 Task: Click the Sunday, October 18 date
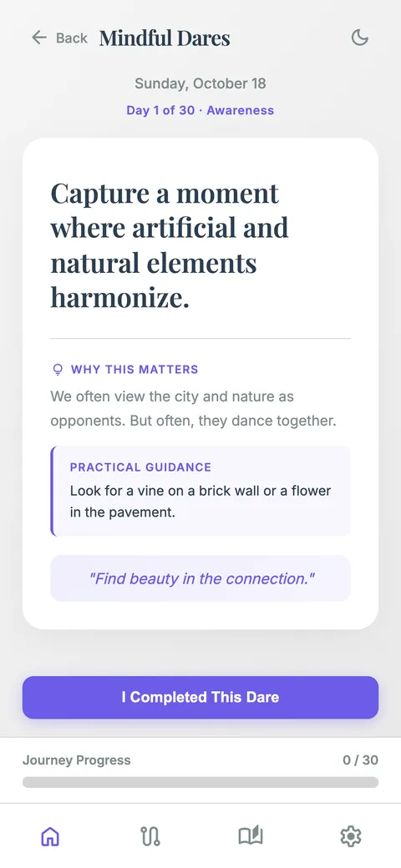200,83
